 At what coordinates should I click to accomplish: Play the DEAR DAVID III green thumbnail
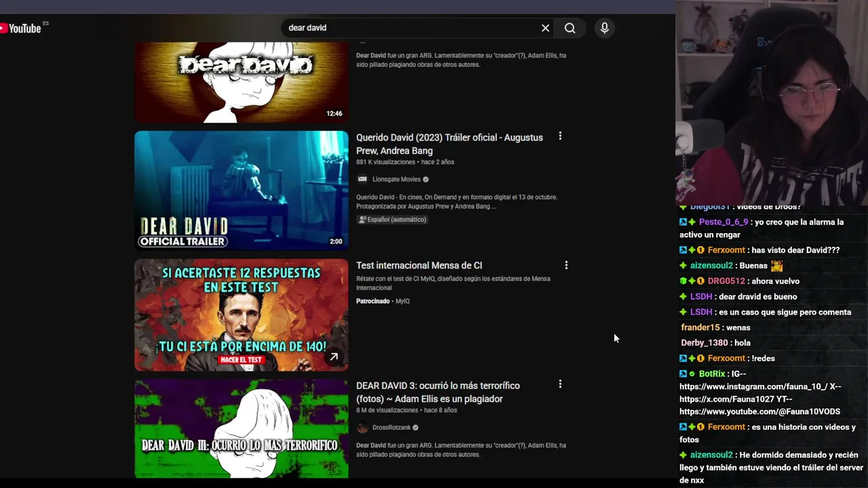[241, 428]
